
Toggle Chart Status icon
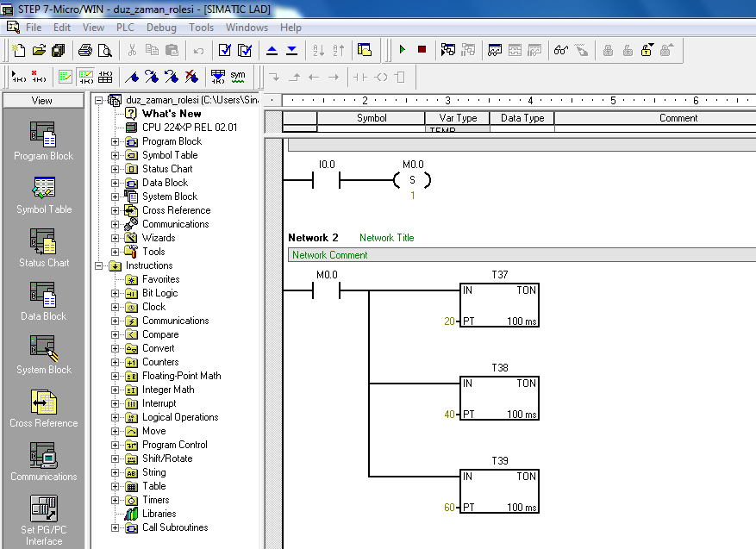495,50
